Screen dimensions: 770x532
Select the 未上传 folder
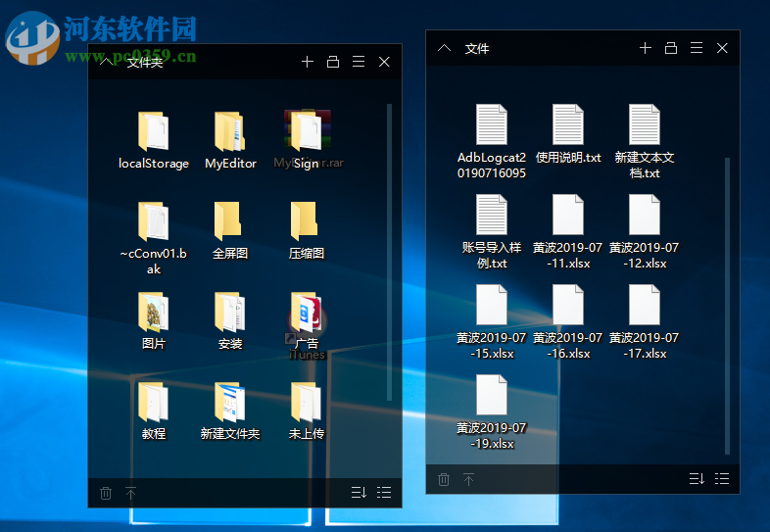tap(307, 411)
